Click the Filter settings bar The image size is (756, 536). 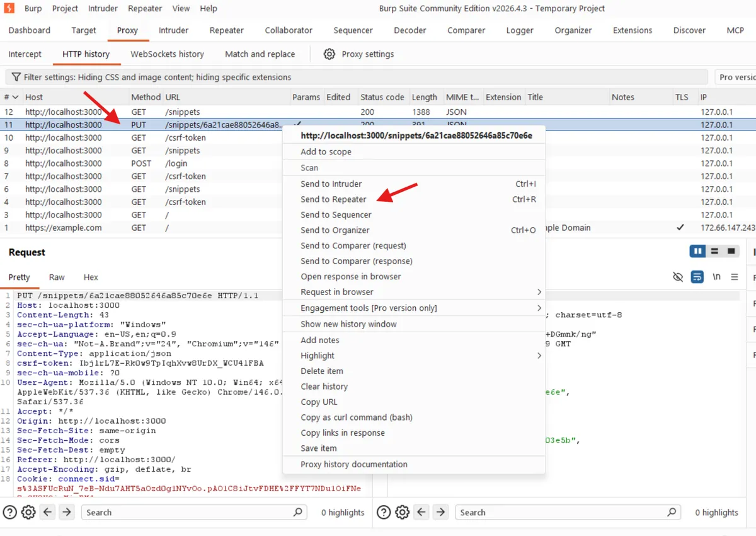[357, 77]
